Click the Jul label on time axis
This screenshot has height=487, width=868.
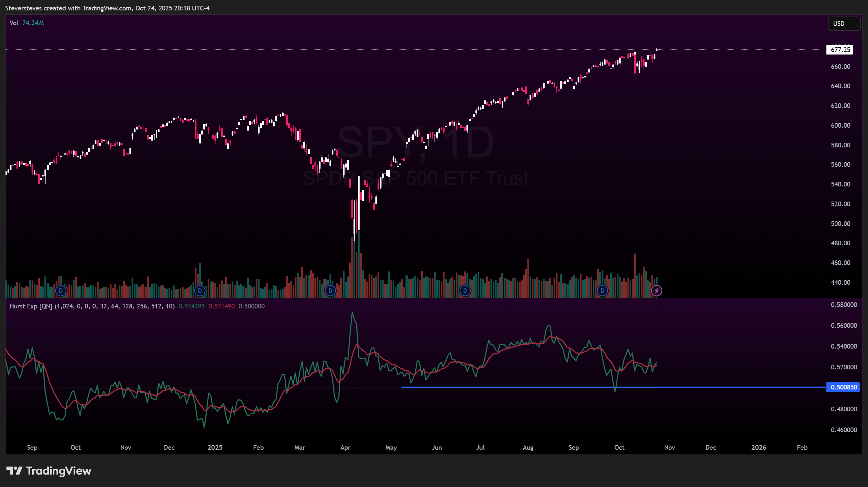click(480, 448)
